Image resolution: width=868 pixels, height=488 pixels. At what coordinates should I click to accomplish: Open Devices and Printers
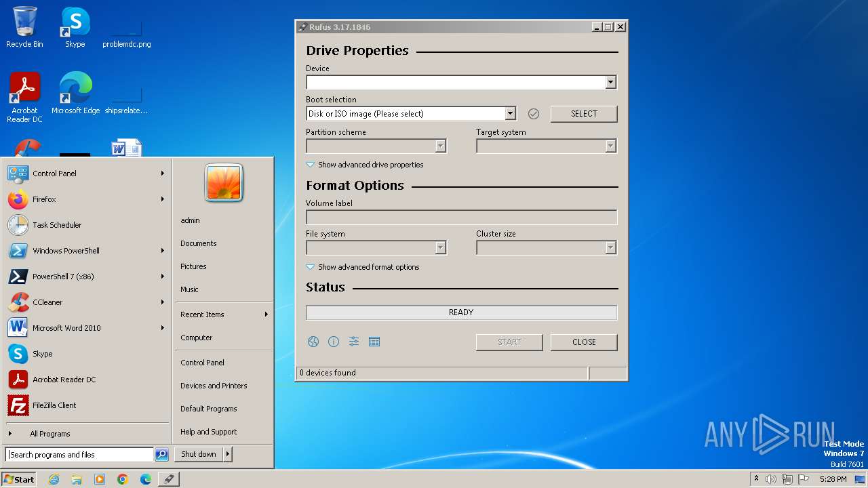(224, 386)
